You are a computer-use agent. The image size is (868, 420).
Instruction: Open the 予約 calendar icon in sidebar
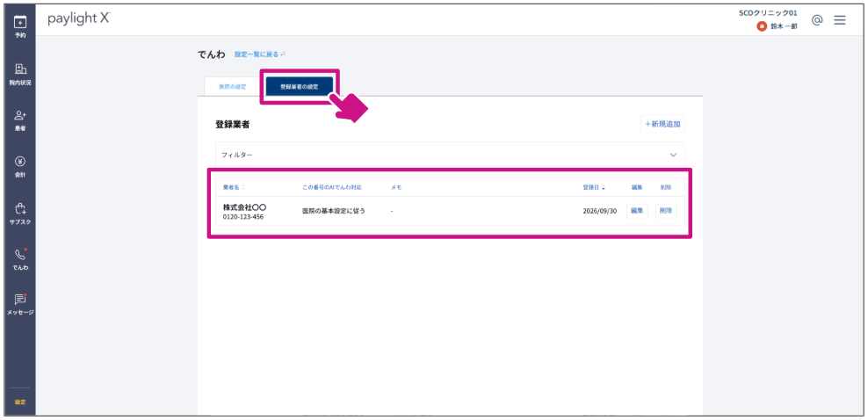tap(20, 22)
